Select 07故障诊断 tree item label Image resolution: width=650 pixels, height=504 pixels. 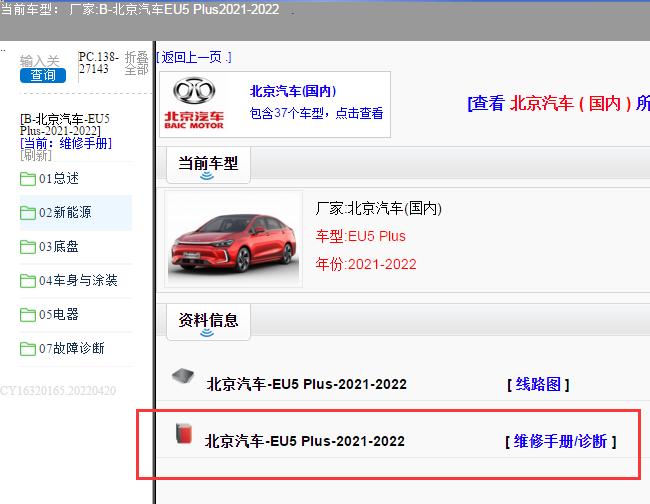click(72, 349)
